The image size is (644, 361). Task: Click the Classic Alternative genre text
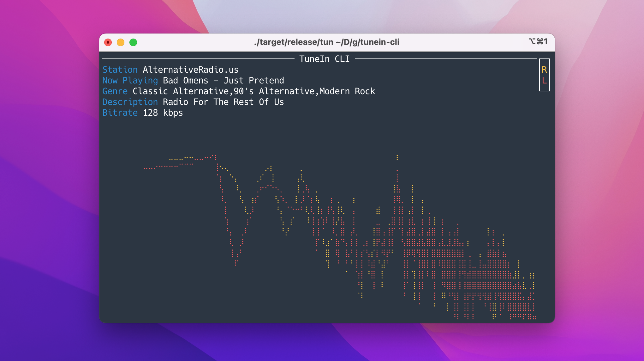coord(181,91)
